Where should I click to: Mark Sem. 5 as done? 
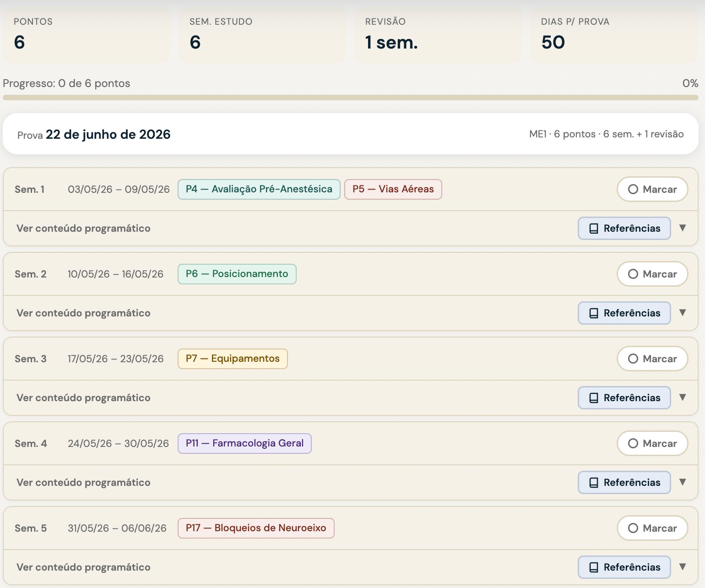(652, 528)
